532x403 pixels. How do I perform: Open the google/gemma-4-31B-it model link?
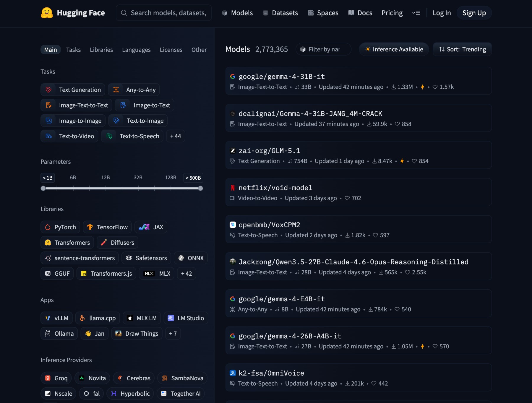(x=281, y=77)
